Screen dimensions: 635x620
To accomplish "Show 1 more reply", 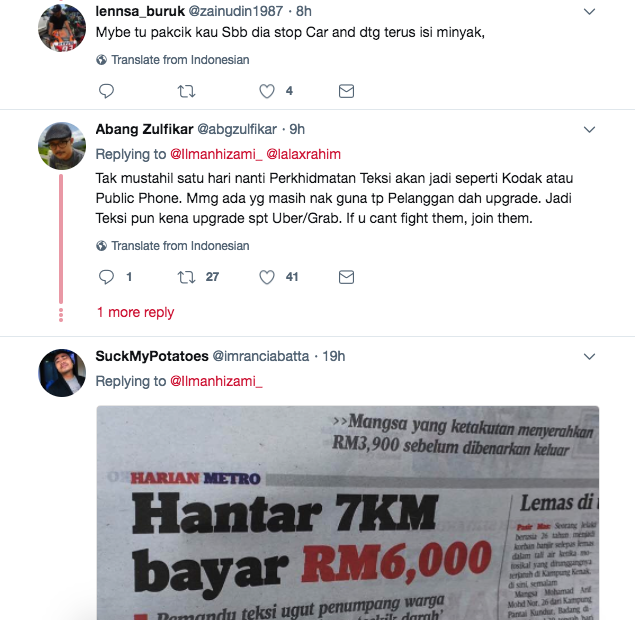I will (136, 312).
